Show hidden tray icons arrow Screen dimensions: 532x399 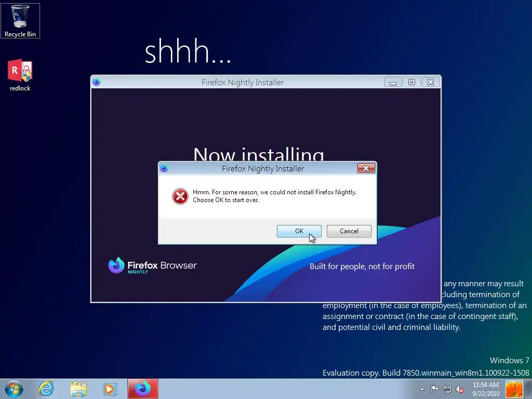[x=422, y=390]
